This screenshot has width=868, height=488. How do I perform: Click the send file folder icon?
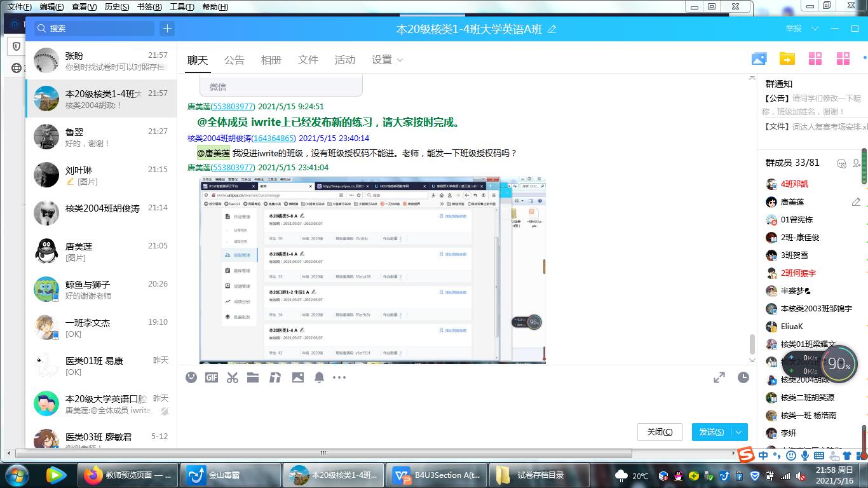point(253,377)
